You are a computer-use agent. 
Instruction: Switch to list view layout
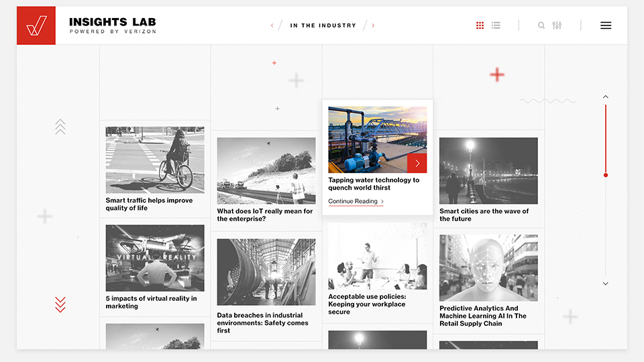pos(496,25)
